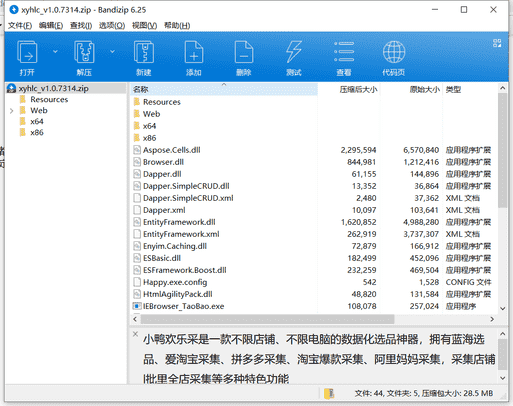The height and width of the screenshot is (406, 513).
Task: Click comment panel scroll down arrow
Action: click(x=503, y=378)
